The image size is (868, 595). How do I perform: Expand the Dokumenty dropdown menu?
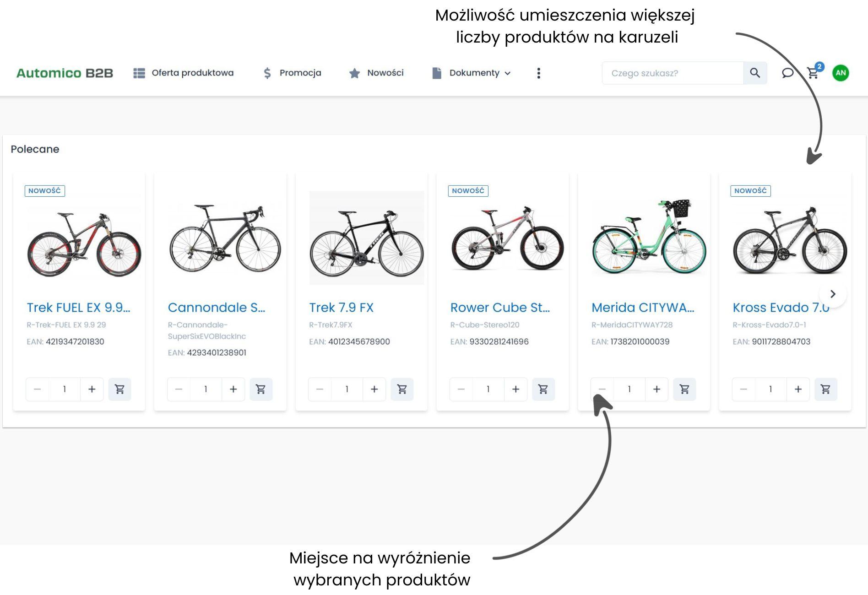click(x=479, y=73)
